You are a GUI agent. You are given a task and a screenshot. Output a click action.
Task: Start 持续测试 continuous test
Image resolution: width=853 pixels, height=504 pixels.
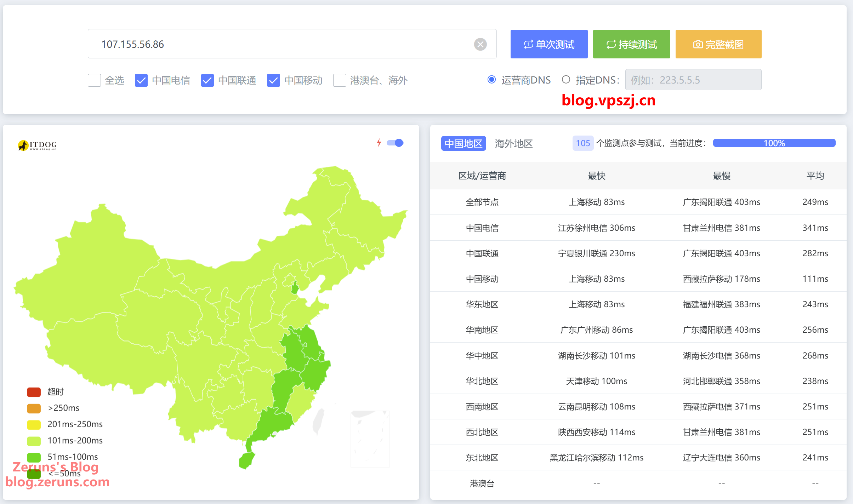click(631, 44)
